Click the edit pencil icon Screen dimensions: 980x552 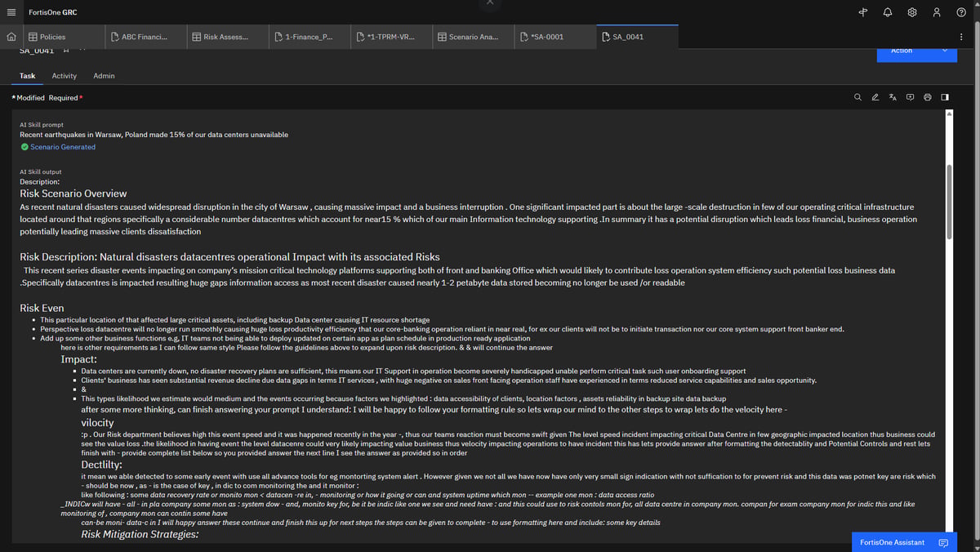point(875,97)
